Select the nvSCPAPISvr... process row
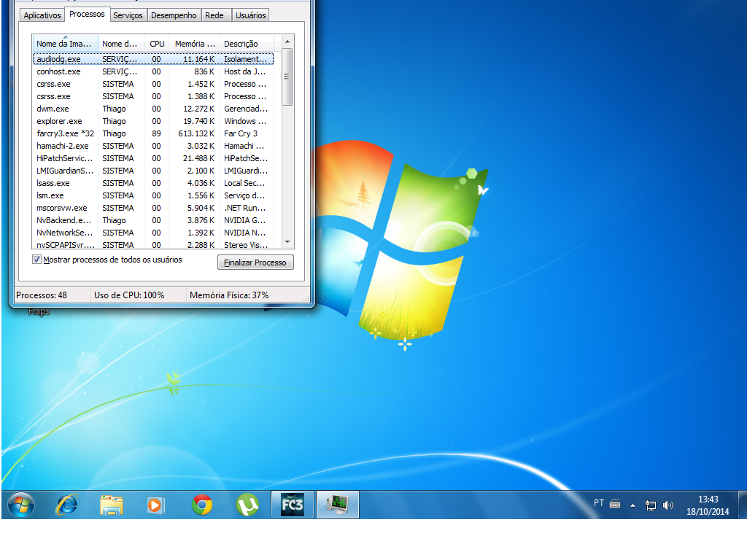 [x=153, y=244]
